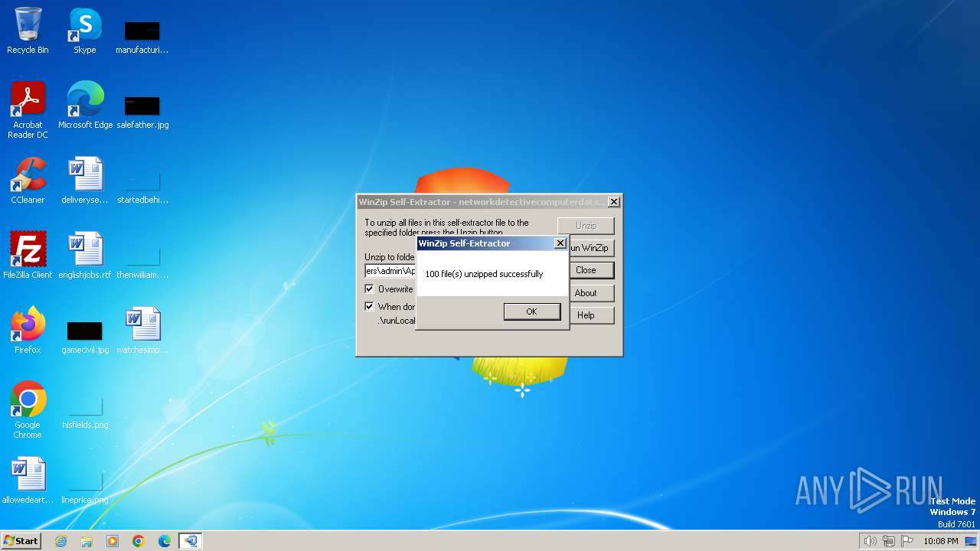Toggle the 'When done unzipping' checkbox
Viewport: 980px width, 551px height.
[370, 307]
